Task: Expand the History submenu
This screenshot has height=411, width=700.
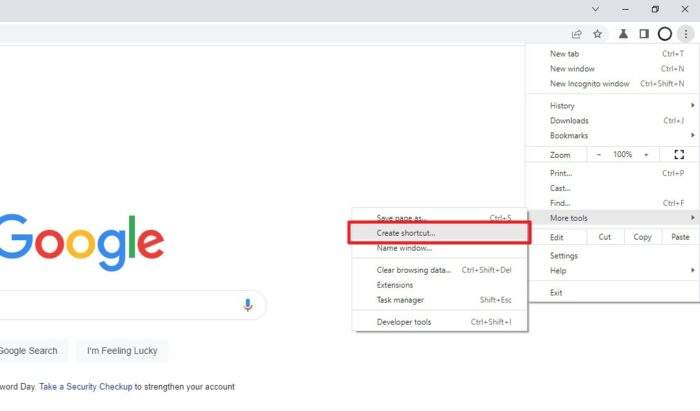Action: [x=612, y=106]
